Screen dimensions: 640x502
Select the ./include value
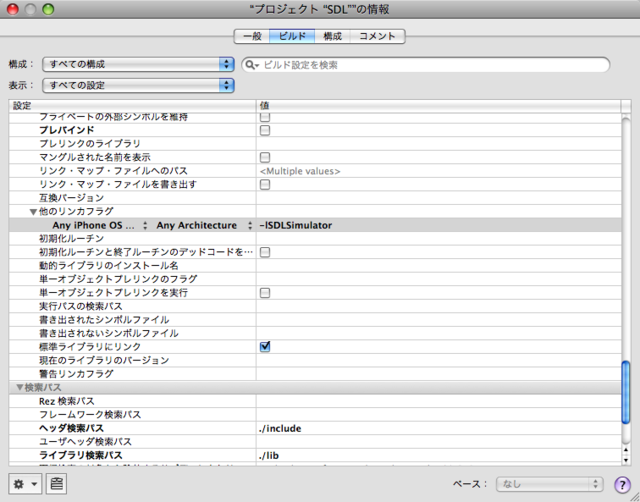(280, 429)
